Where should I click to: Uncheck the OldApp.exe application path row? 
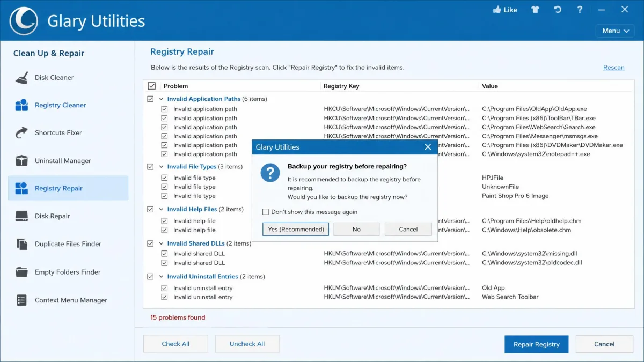[x=165, y=109]
